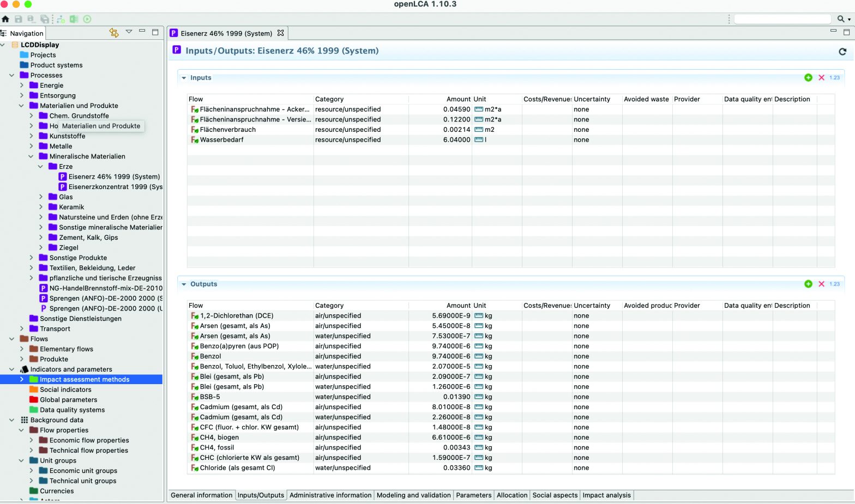Remove selected output flow
Screen dimensions: 855x504
[822, 284]
